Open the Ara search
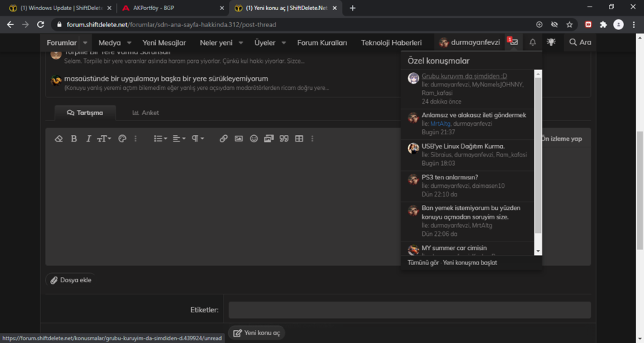This screenshot has width=644, height=343. (x=580, y=42)
